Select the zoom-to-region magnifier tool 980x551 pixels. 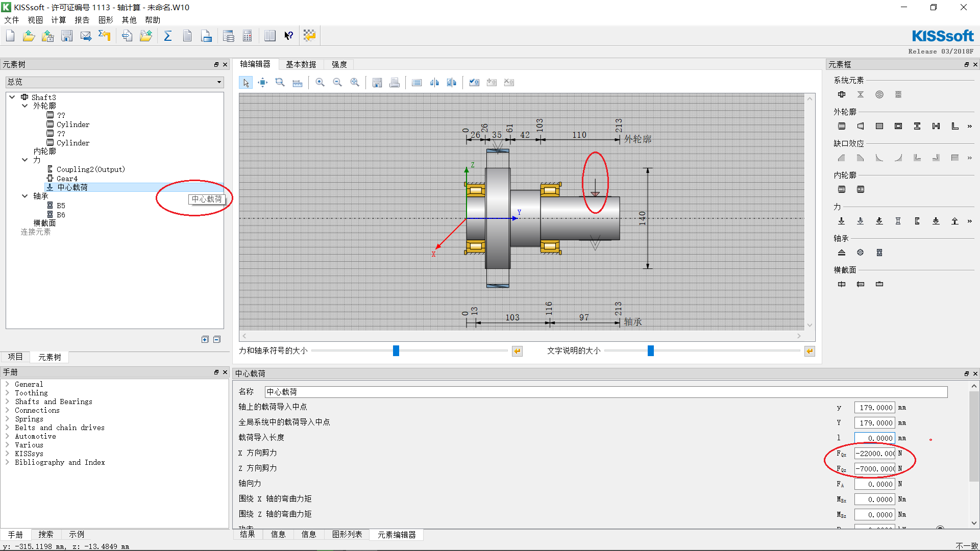pyautogui.click(x=280, y=83)
